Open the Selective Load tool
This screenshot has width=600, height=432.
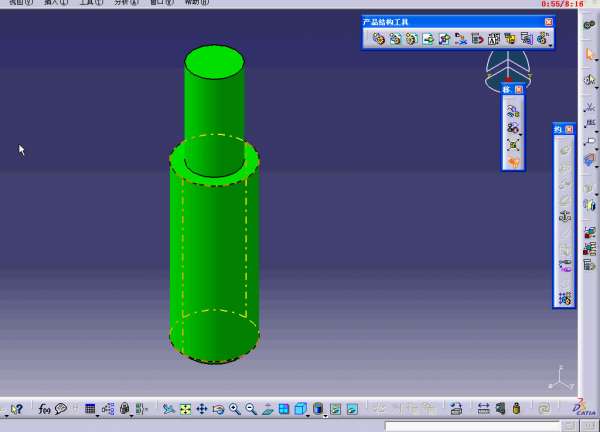(x=510, y=39)
